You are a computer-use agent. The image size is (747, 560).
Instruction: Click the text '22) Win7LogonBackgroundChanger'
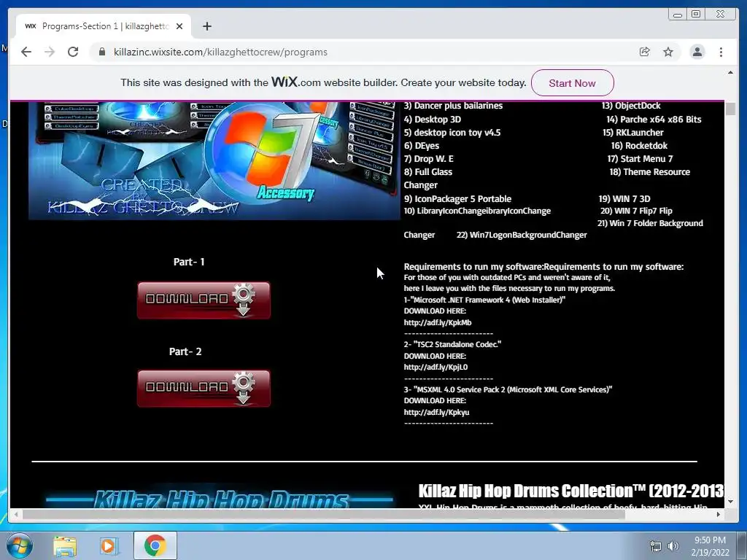pos(522,235)
